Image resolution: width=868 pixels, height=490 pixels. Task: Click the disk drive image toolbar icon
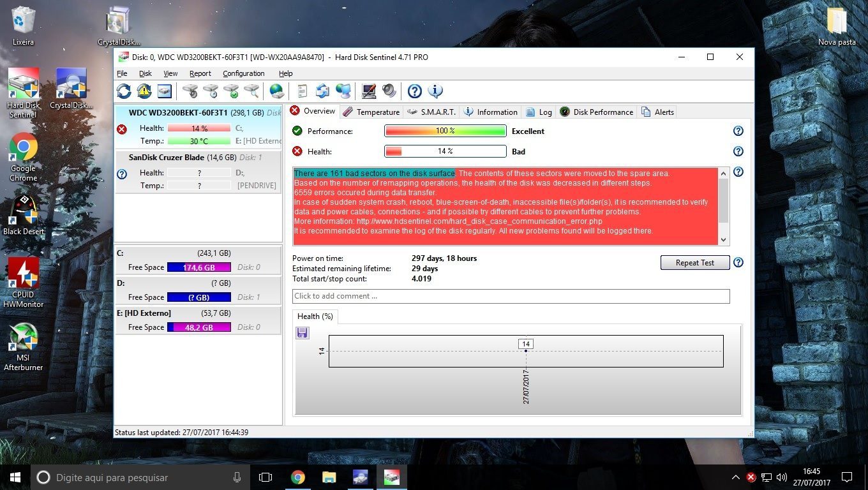coord(165,91)
